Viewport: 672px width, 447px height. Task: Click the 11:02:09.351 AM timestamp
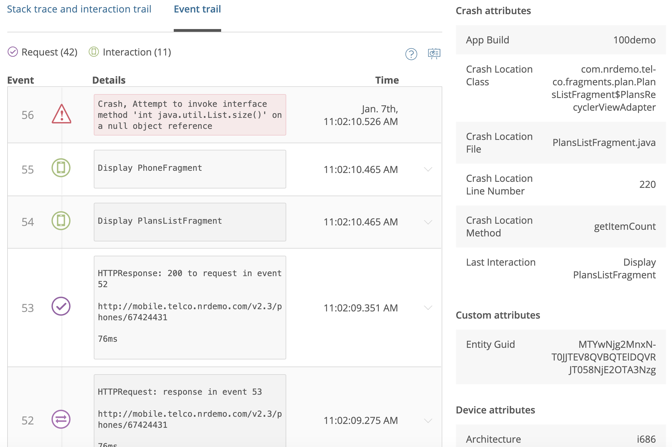pyautogui.click(x=360, y=308)
